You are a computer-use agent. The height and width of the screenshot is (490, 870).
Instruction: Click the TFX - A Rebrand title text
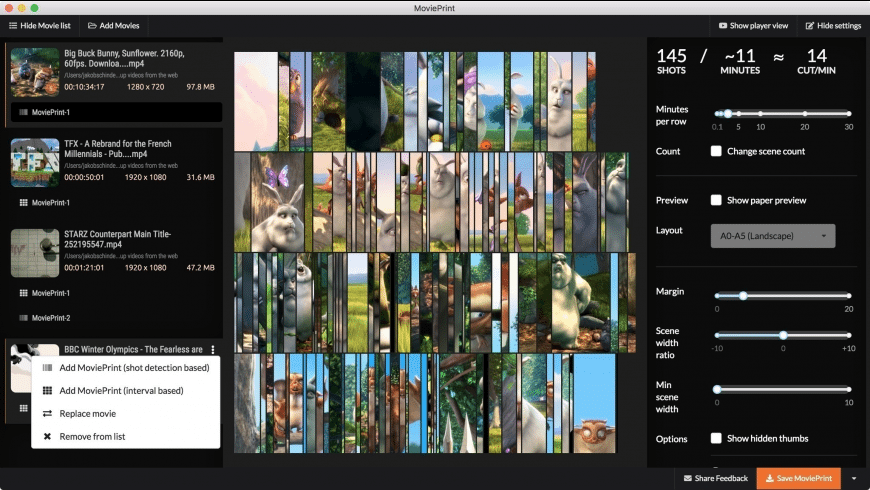click(118, 149)
